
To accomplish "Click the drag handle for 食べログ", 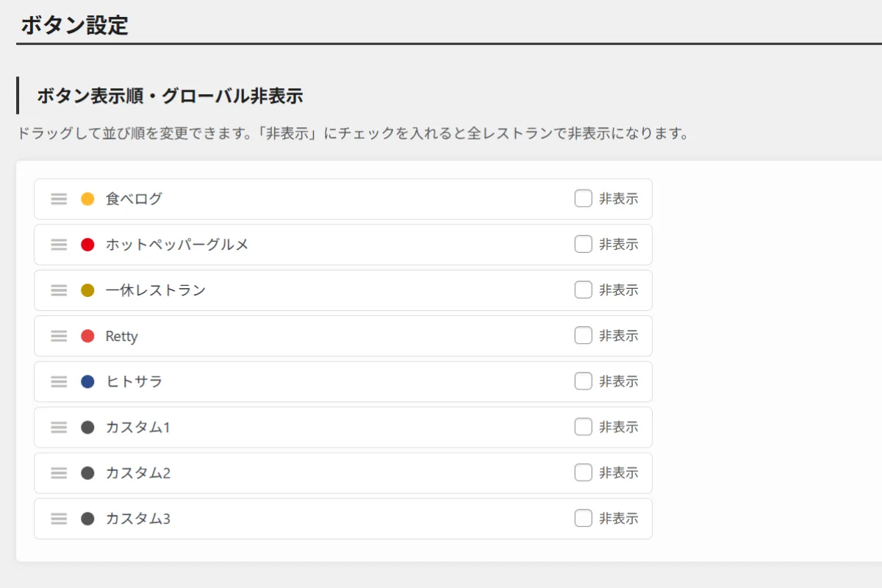I will pos(59,199).
